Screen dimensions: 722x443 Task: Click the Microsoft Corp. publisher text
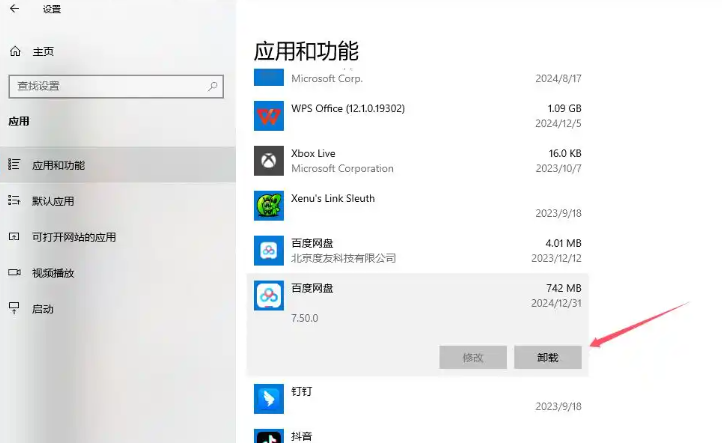(327, 78)
